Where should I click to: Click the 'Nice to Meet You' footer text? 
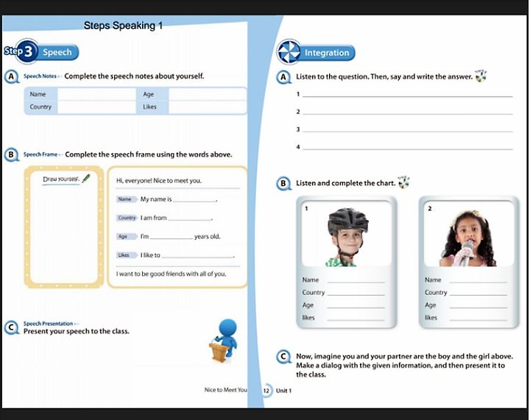225,390
